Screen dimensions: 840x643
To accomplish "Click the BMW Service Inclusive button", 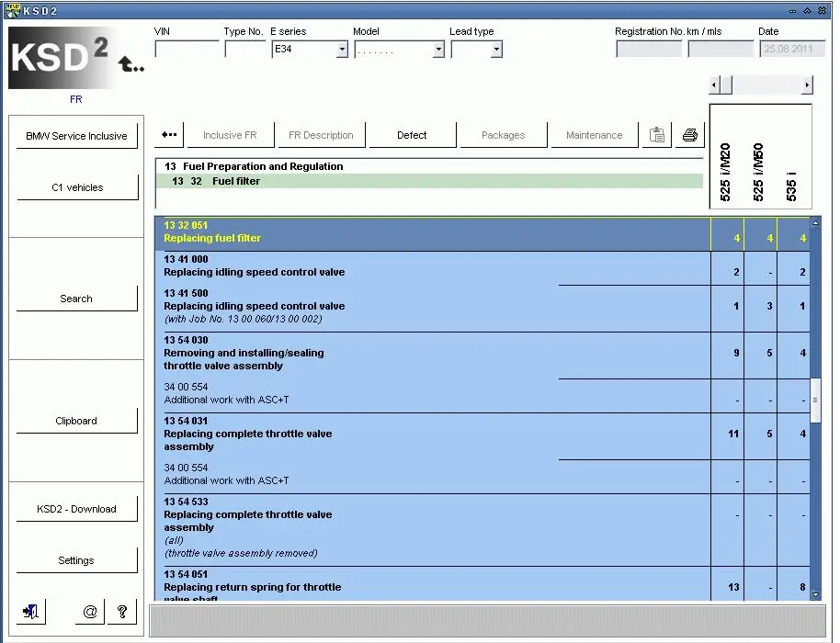I will [x=76, y=136].
